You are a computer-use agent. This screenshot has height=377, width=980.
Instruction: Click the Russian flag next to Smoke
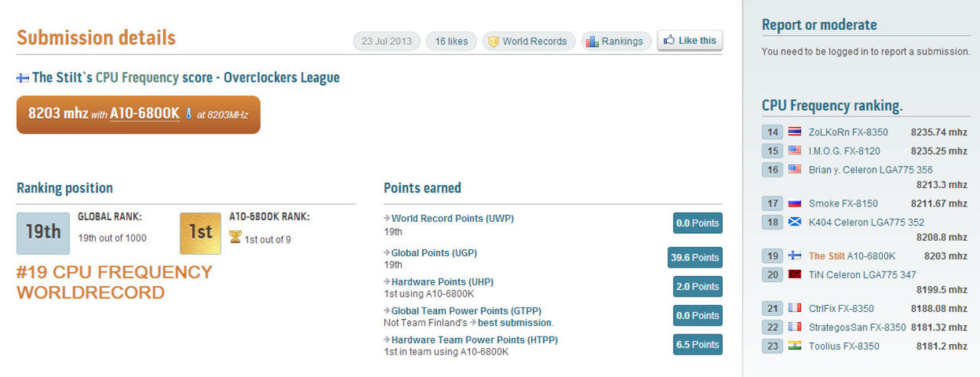tap(795, 203)
